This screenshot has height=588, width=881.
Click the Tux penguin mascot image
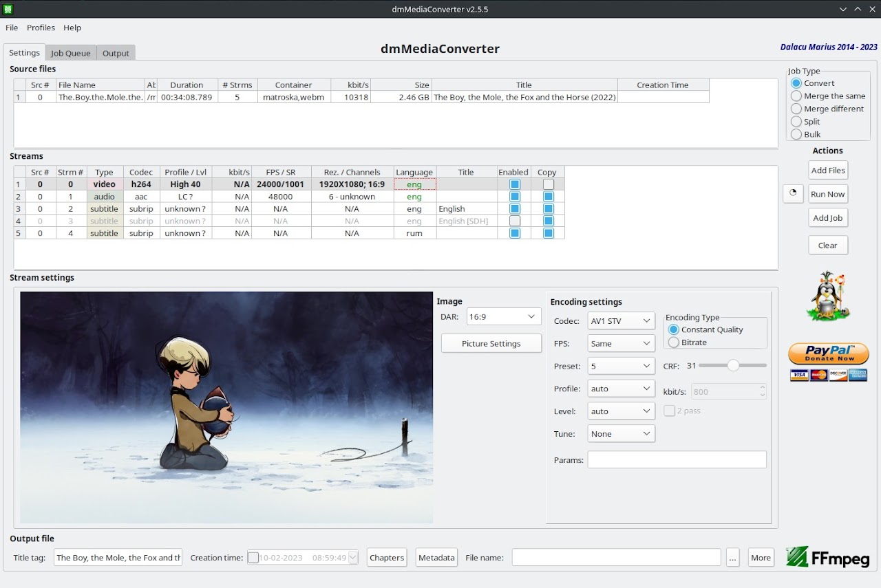(x=828, y=296)
